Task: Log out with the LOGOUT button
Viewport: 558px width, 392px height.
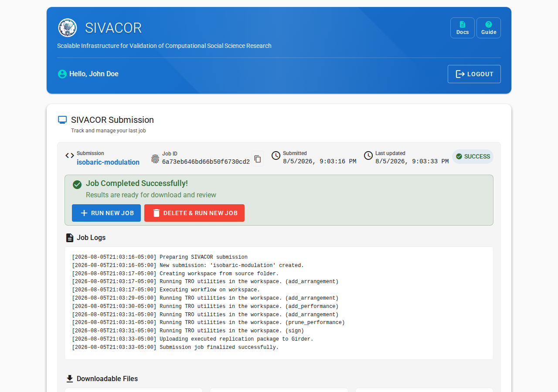Action: (x=474, y=74)
